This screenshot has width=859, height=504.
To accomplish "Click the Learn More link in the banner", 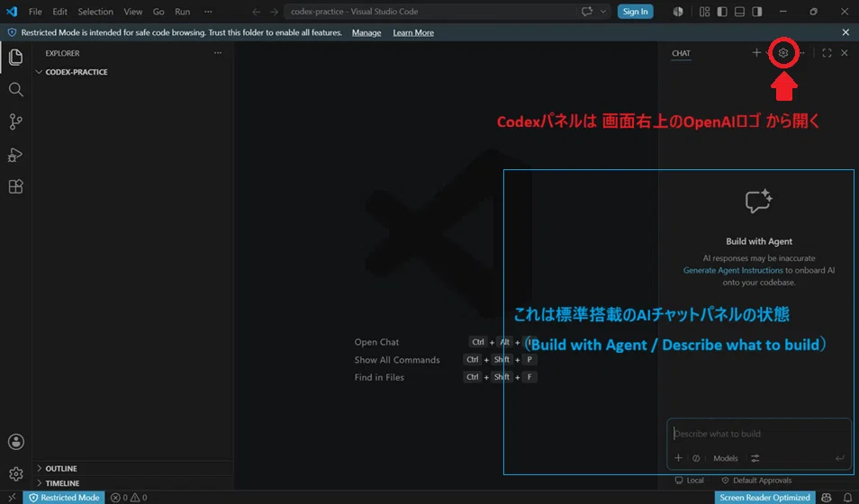I will [413, 33].
